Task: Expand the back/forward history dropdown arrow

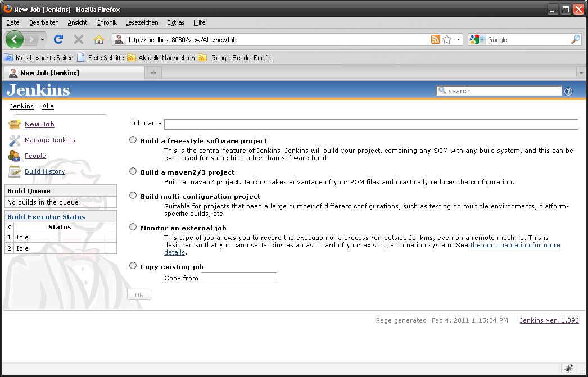Action: click(x=42, y=39)
